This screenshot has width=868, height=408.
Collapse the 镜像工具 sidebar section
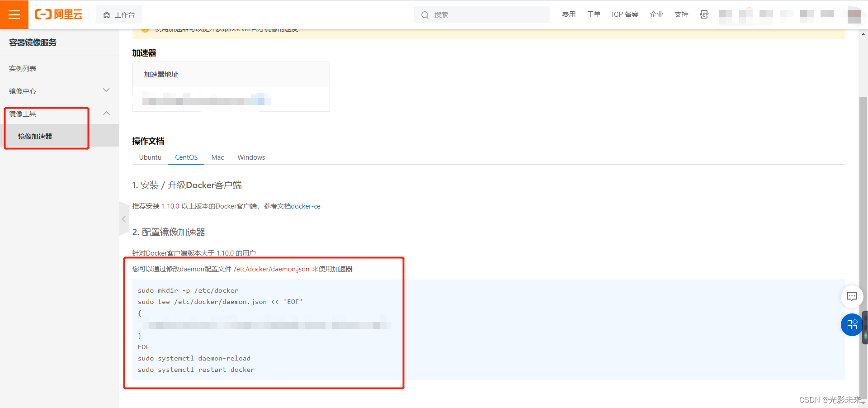click(59, 114)
